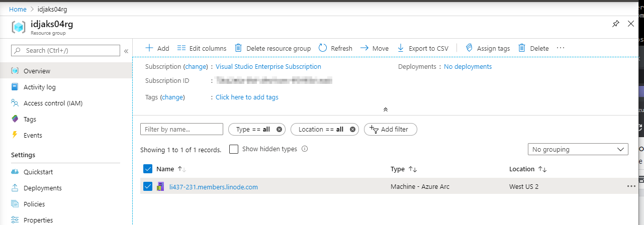Open the toolbar more options ellipsis

coord(561,48)
